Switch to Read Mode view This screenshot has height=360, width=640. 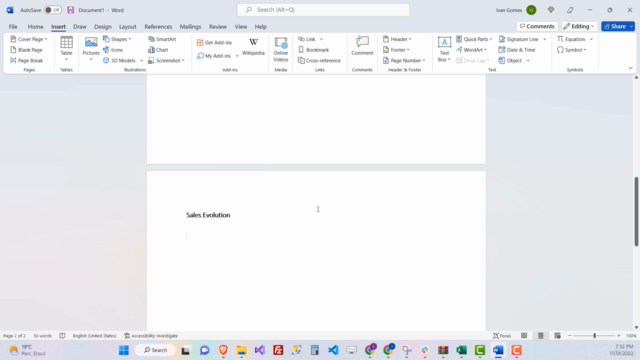pos(524,336)
